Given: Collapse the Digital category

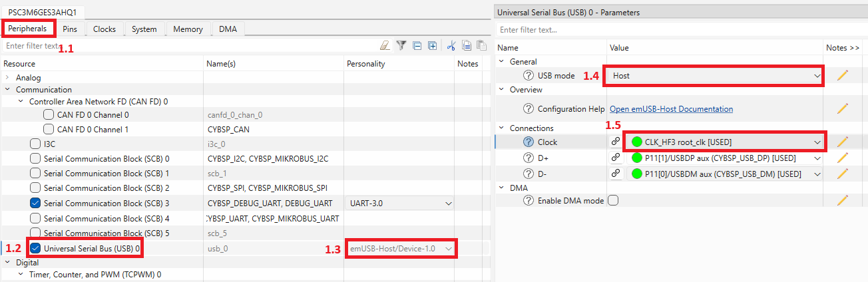Looking at the screenshot, I should click(7, 262).
